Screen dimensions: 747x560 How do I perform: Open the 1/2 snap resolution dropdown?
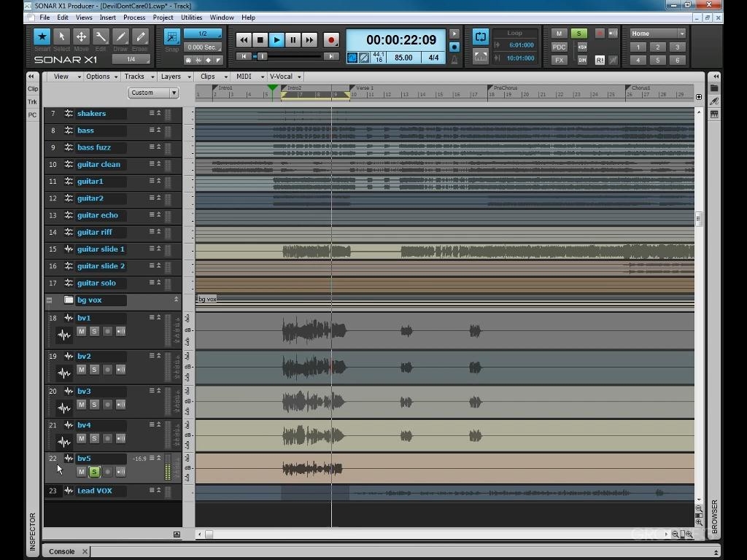pyautogui.click(x=203, y=34)
